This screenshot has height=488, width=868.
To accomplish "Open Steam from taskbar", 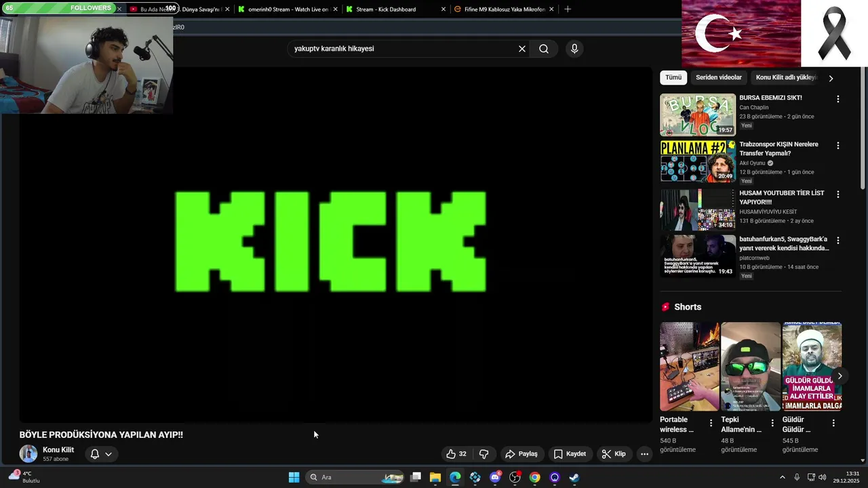I will tap(574, 477).
